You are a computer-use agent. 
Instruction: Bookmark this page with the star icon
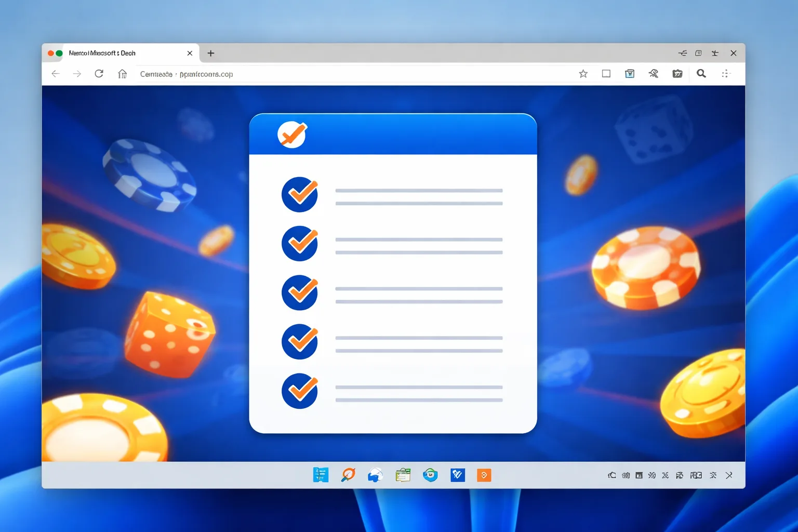click(583, 74)
